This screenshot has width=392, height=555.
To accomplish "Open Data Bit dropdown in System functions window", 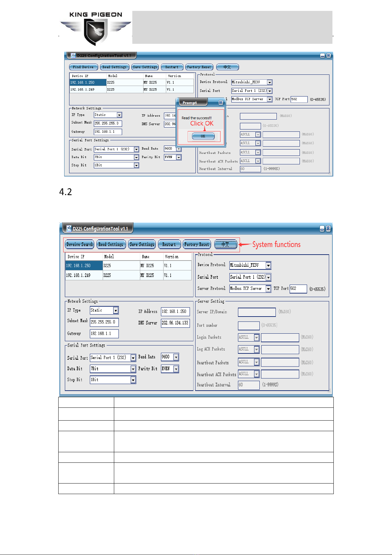I will pyautogui.click(x=133, y=369).
